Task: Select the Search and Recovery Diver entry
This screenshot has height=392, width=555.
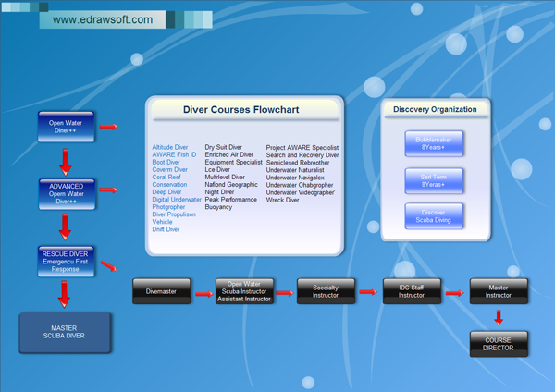Action: (x=302, y=154)
